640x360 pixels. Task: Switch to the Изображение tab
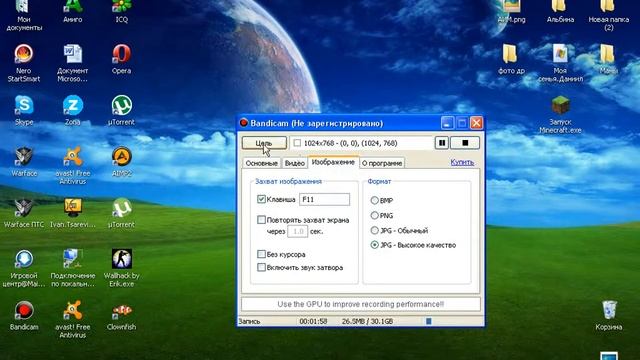333,162
